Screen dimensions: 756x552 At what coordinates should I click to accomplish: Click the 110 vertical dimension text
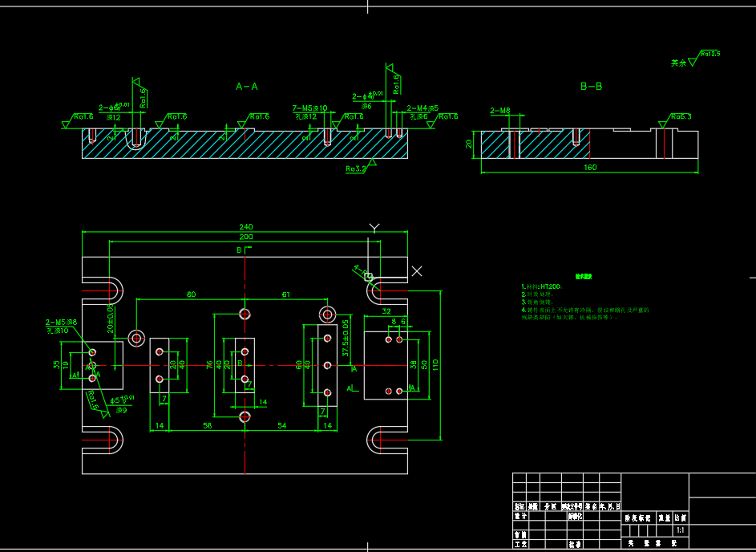[436, 364]
